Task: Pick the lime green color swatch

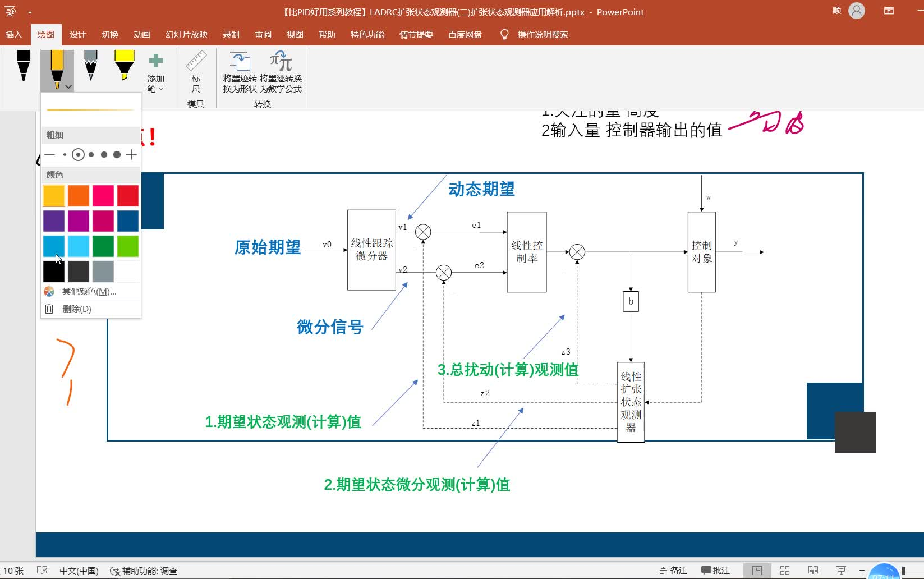Action: (128, 246)
